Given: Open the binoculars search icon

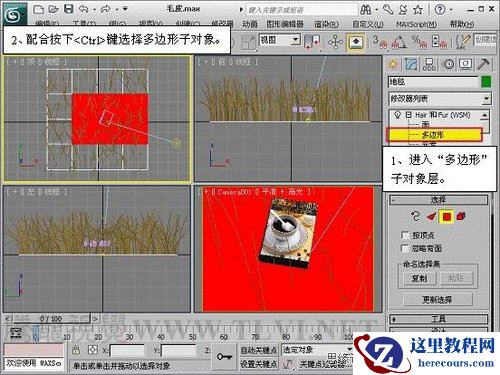Looking at the screenshot, I should [366, 10].
